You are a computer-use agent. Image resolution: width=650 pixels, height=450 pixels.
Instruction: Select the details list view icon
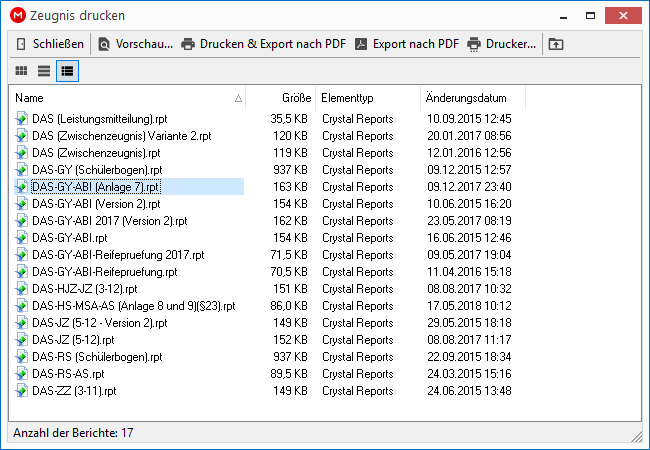point(67,71)
